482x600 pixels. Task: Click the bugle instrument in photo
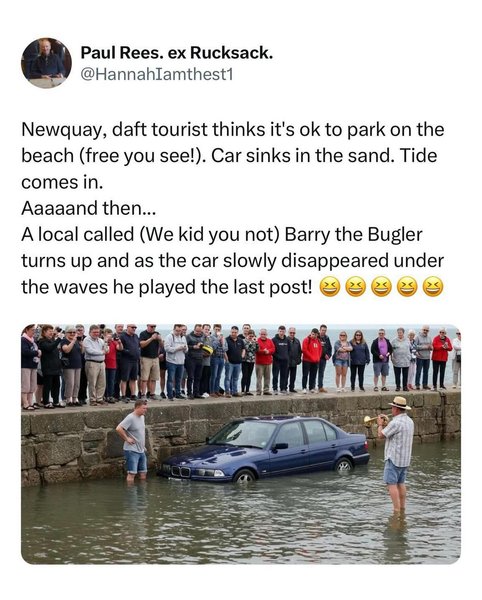tap(373, 420)
